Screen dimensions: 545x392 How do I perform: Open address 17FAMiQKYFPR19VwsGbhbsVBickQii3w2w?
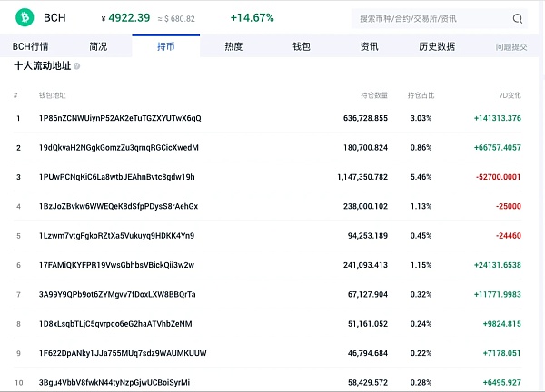pyautogui.click(x=116, y=265)
